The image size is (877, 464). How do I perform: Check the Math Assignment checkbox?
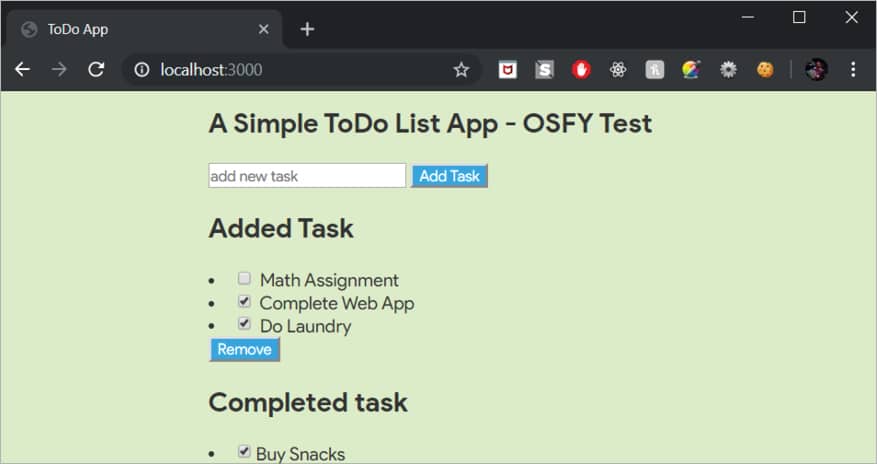pyautogui.click(x=244, y=279)
